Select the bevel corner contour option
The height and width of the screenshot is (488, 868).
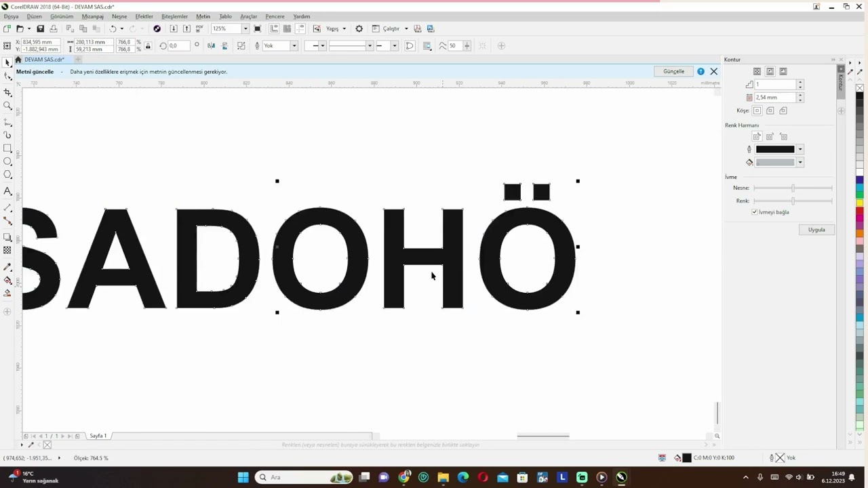(x=783, y=110)
